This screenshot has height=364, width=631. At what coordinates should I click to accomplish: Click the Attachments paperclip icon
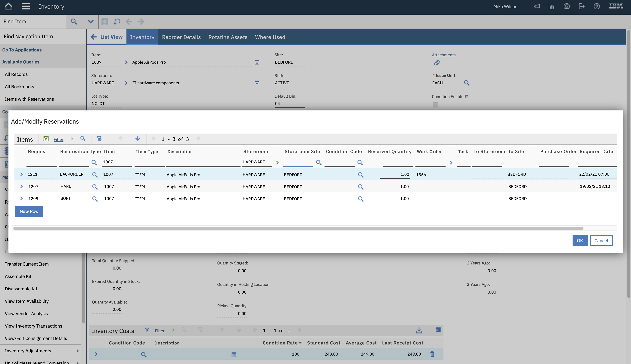(437, 63)
